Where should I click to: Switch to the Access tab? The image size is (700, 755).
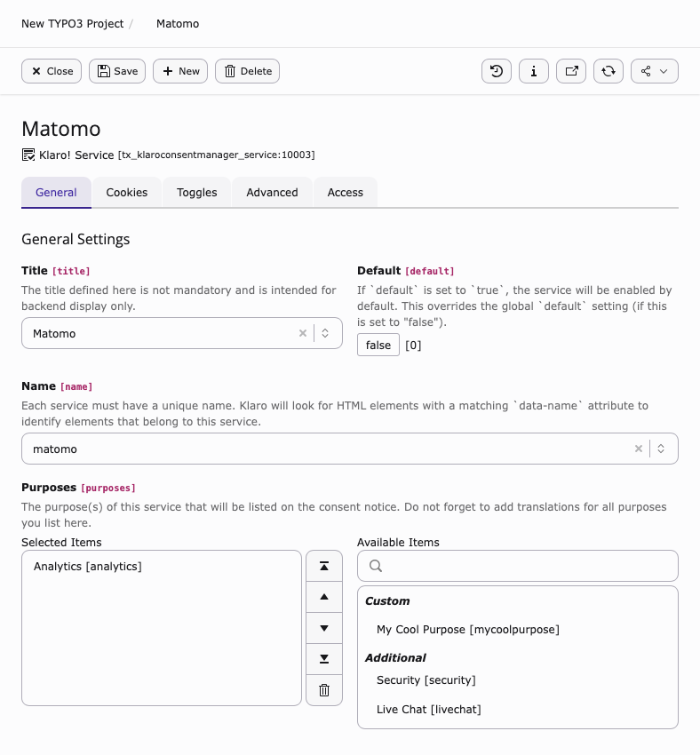(346, 193)
